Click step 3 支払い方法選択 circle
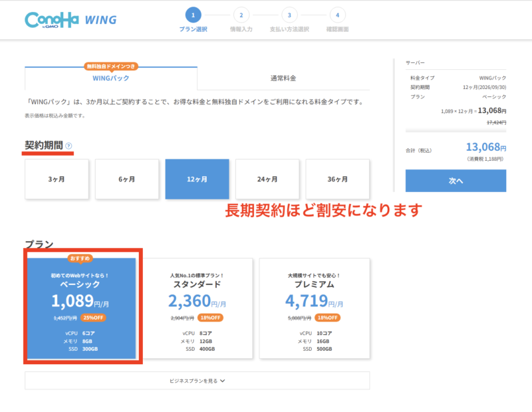 click(289, 14)
